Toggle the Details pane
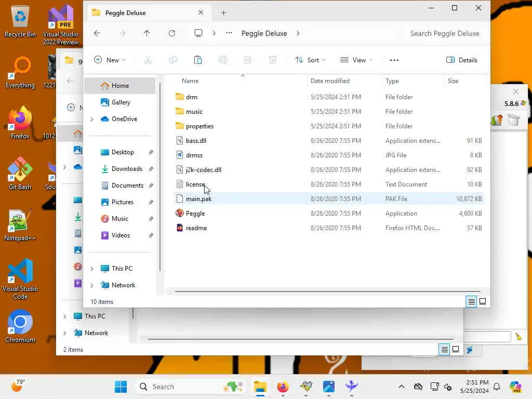The width and height of the screenshot is (532, 399). coord(462,60)
